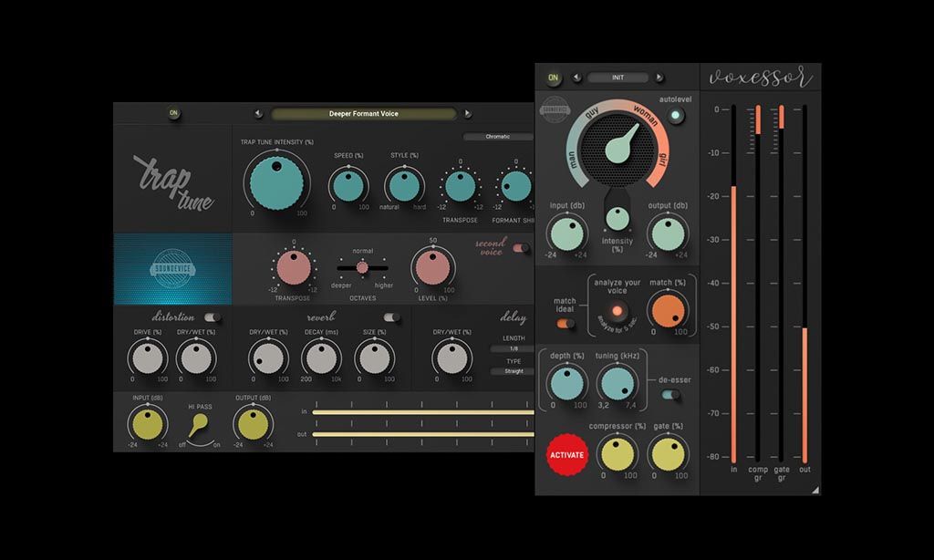Click the distortion Dry/Wet (%) knob
The height and width of the screenshot is (560, 934).
(196, 358)
